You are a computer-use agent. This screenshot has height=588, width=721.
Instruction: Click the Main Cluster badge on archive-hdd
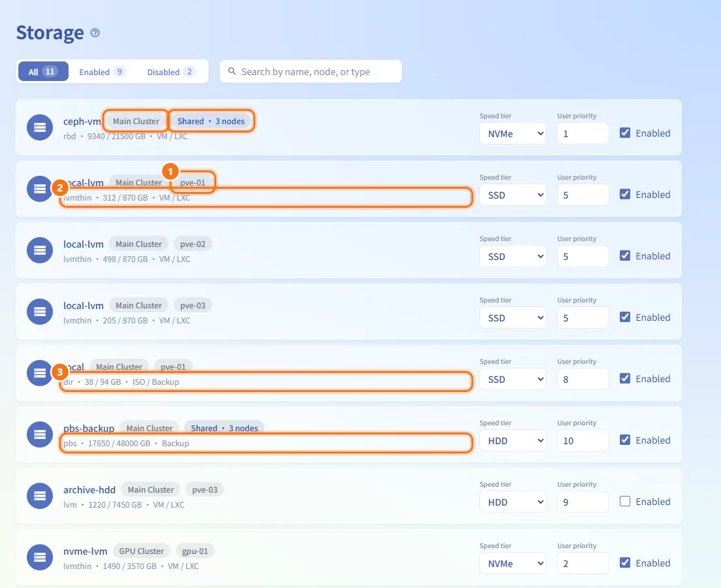(151, 489)
